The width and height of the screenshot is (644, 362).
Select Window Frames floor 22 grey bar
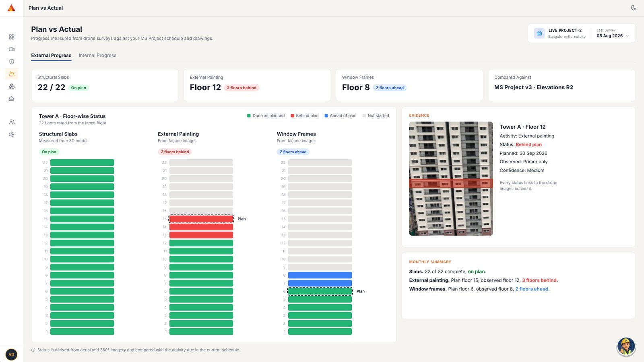point(320,162)
